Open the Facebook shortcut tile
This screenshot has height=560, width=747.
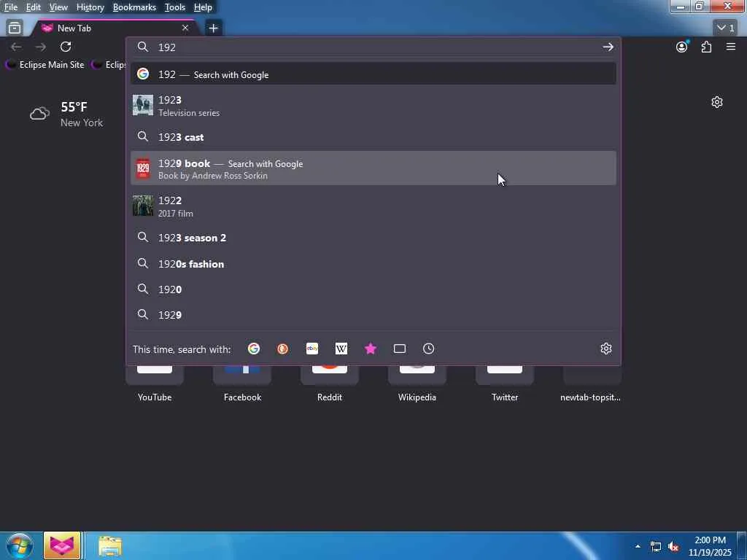(242, 384)
